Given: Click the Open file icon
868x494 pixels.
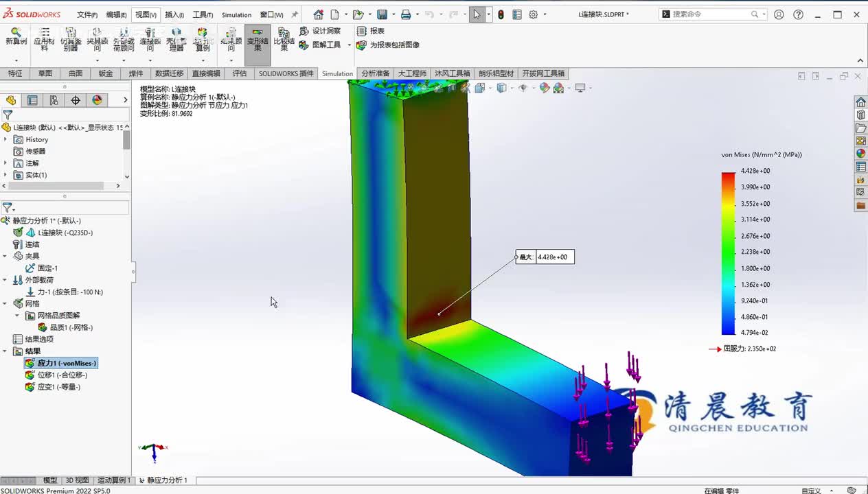Looking at the screenshot, I should click(357, 14).
